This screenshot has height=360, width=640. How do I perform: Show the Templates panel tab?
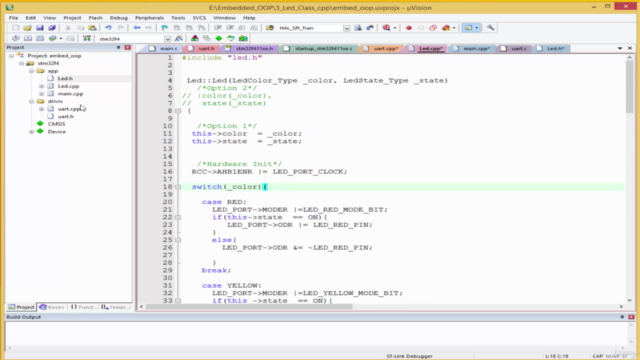115,307
